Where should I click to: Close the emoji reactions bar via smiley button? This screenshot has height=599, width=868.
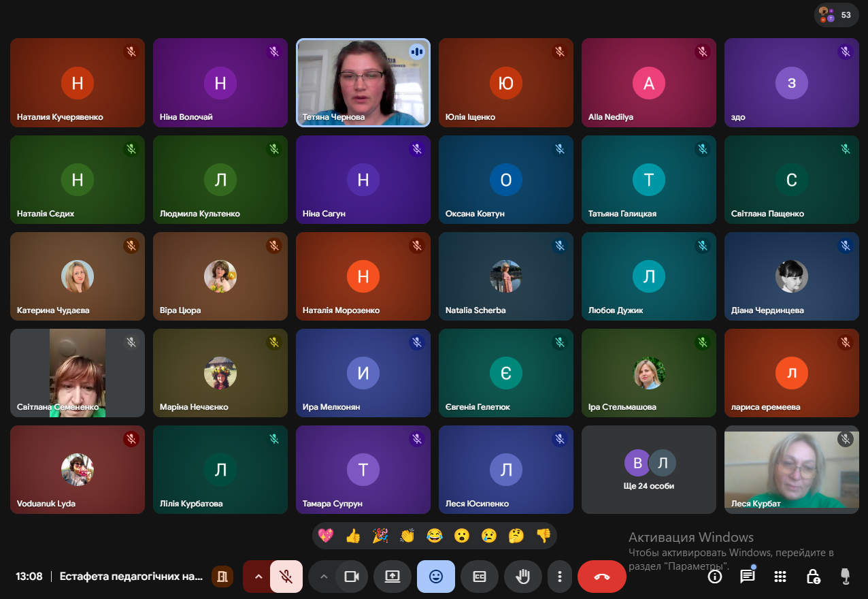pyautogui.click(x=436, y=577)
